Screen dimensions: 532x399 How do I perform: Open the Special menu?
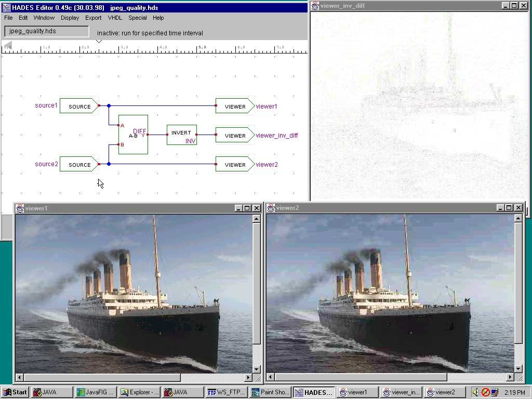pos(138,18)
